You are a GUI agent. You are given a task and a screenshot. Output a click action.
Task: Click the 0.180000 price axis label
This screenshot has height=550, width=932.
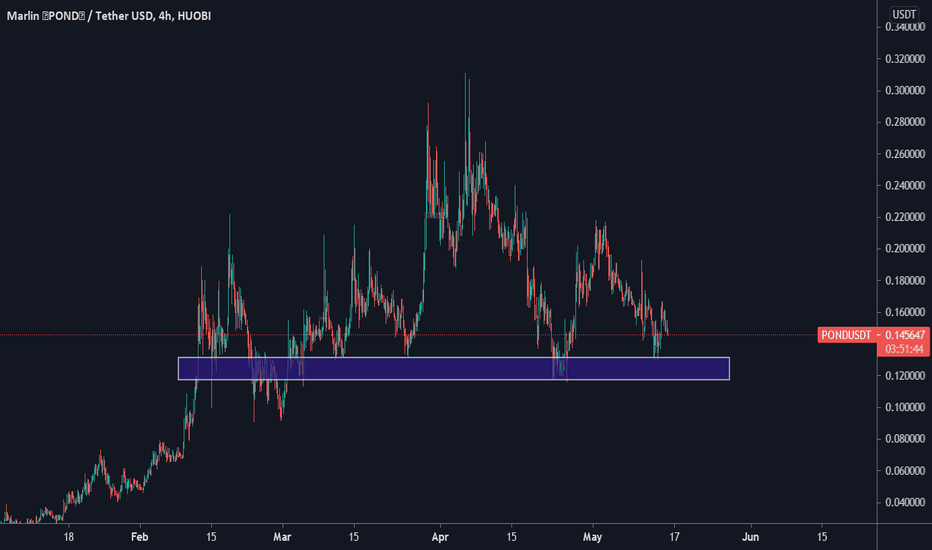(905, 281)
